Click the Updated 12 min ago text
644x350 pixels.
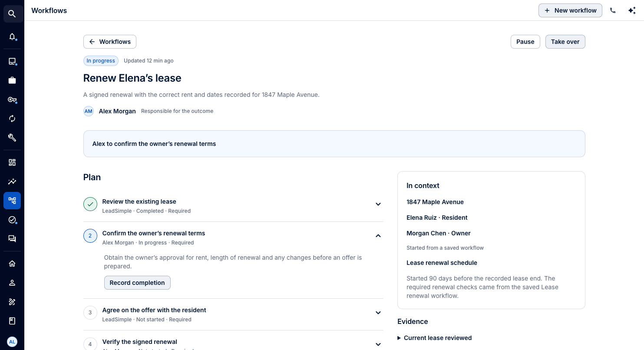pyautogui.click(x=149, y=61)
